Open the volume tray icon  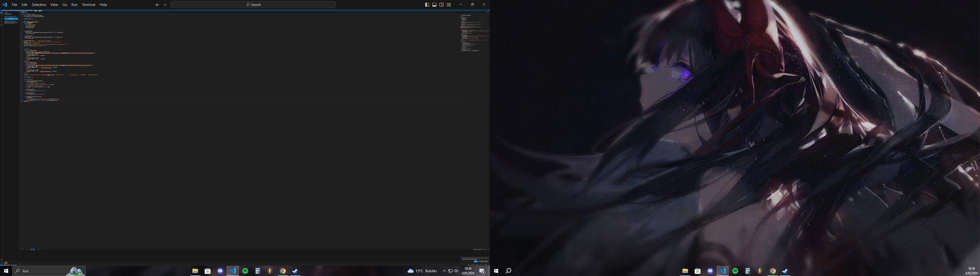point(456,271)
